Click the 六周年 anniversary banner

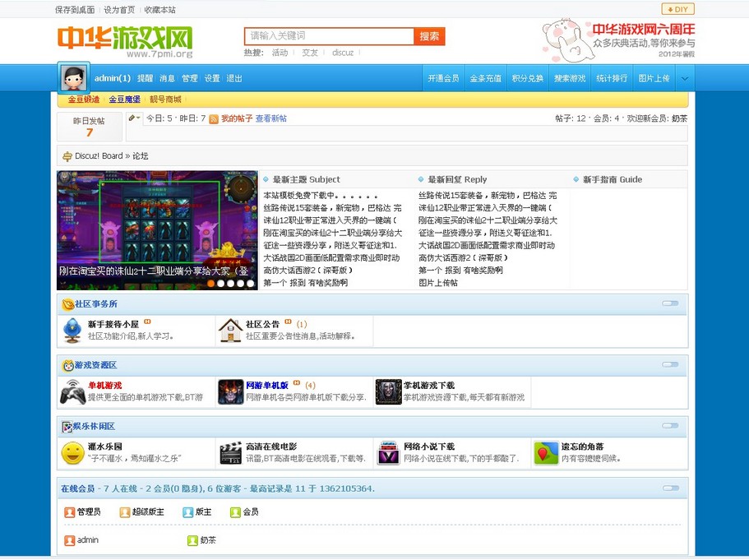pyautogui.click(x=618, y=41)
